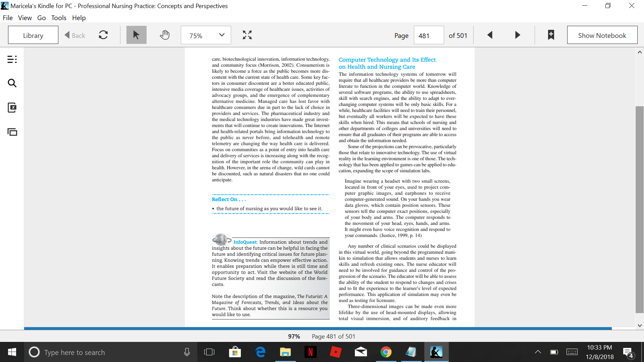Open the notebook annotations sidebar icon

(x=12, y=108)
